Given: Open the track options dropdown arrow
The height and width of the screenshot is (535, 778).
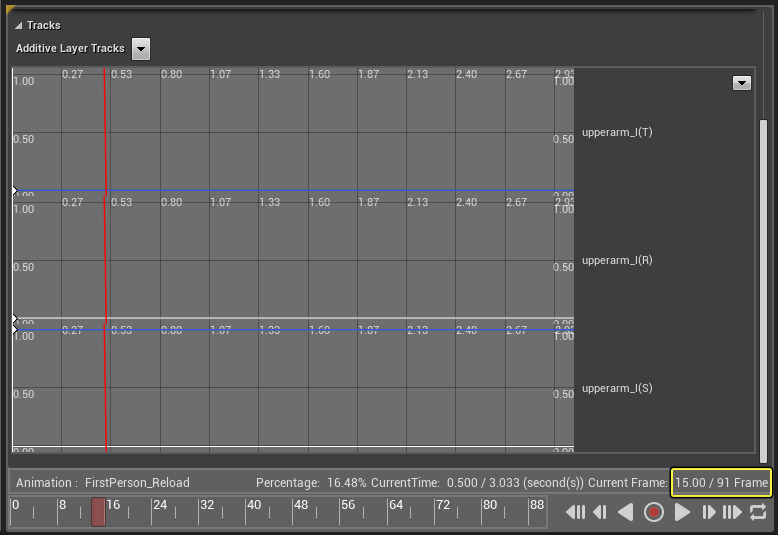Looking at the screenshot, I should pyautogui.click(x=742, y=83).
